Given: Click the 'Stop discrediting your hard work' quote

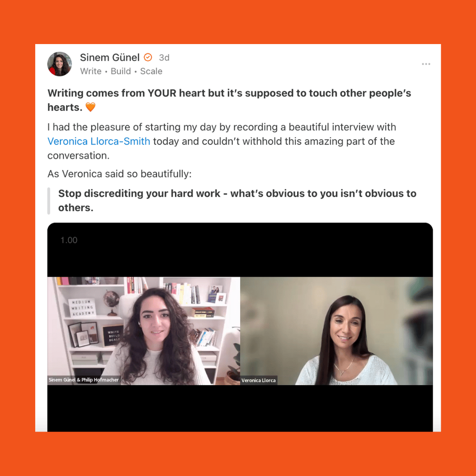Looking at the screenshot, I should click(x=237, y=201).
